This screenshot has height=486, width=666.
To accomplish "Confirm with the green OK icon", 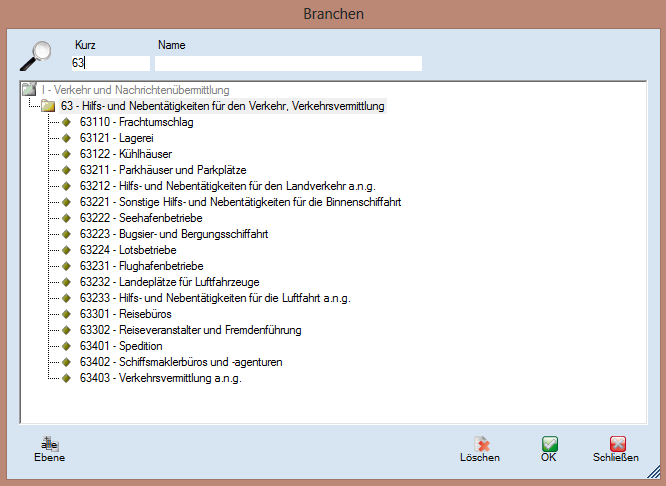I will [x=549, y=444].
